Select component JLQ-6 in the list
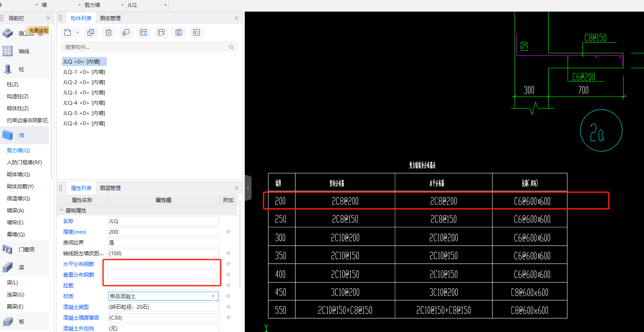Screen dimensions: 644x332 pos(84,124)
